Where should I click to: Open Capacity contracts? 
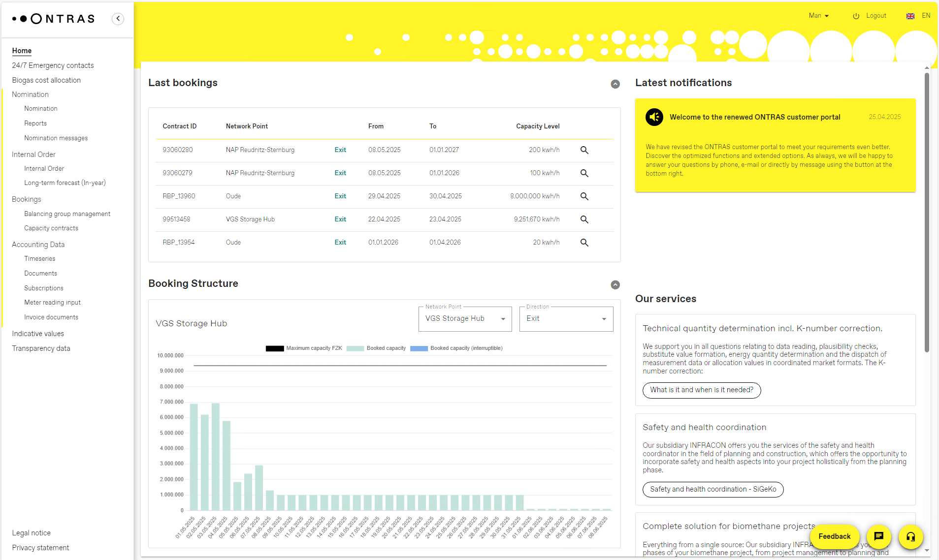pos(51,228)
